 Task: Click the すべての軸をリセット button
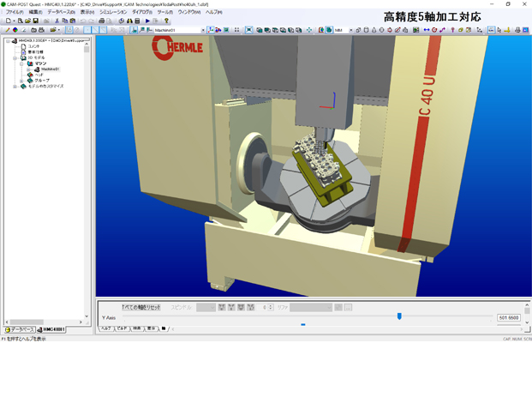(x=140, y=307)
